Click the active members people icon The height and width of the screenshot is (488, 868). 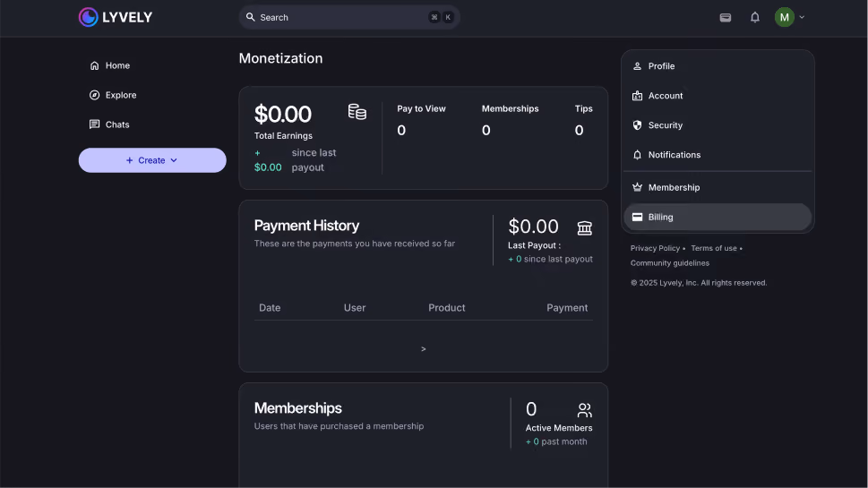coord(585,410)
